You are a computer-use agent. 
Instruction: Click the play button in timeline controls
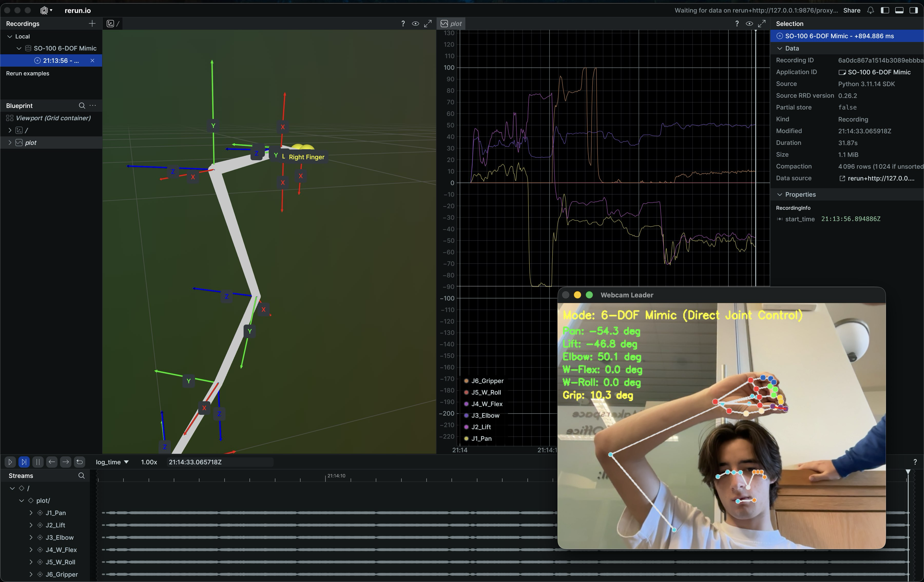click(x=10, y=462)
